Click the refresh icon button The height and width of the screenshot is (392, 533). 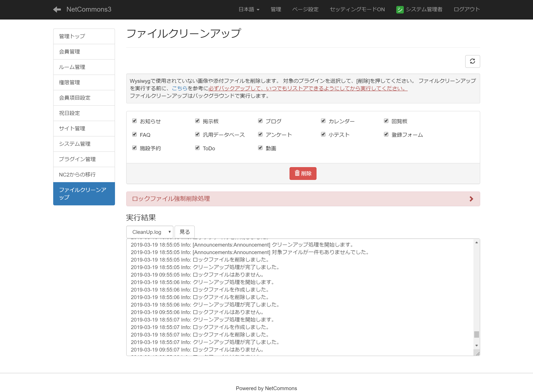[x=472, y=61]
